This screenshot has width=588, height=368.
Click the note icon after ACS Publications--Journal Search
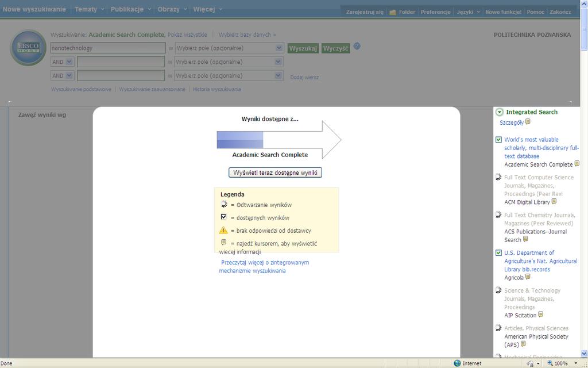pos(526,239)
